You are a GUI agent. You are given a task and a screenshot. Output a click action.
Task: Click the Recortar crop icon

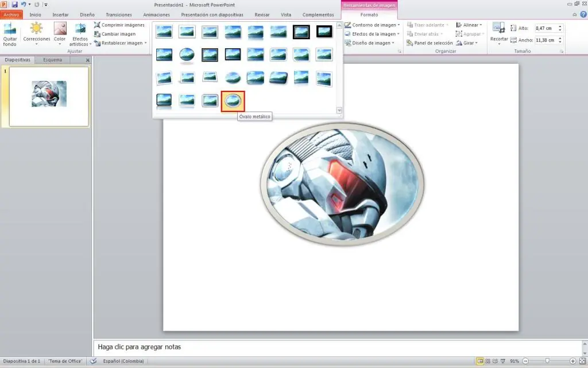click(499, 28)
